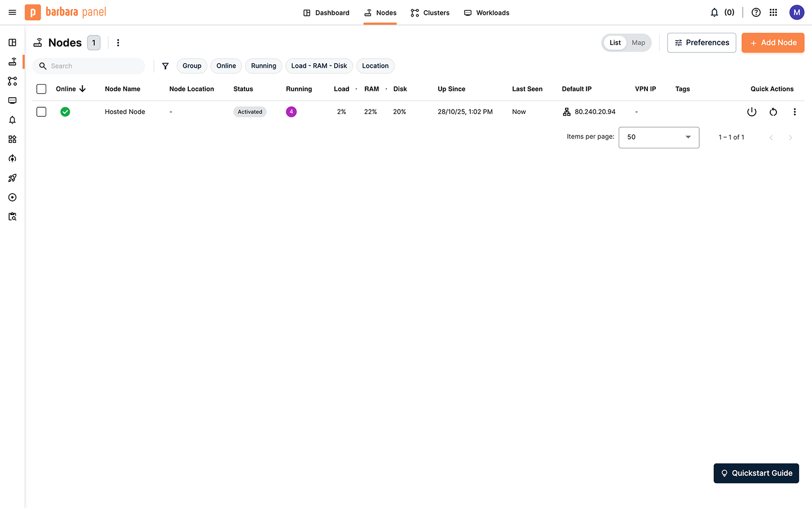Image resolution: width=812 pixels, height=508 pixels.
Task: Click the power icon for Hosted Node
Action: coord(752,112)
